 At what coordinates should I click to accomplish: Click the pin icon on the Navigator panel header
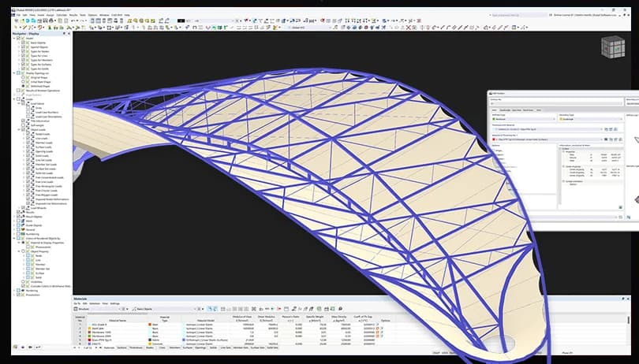tap(64, 33)
